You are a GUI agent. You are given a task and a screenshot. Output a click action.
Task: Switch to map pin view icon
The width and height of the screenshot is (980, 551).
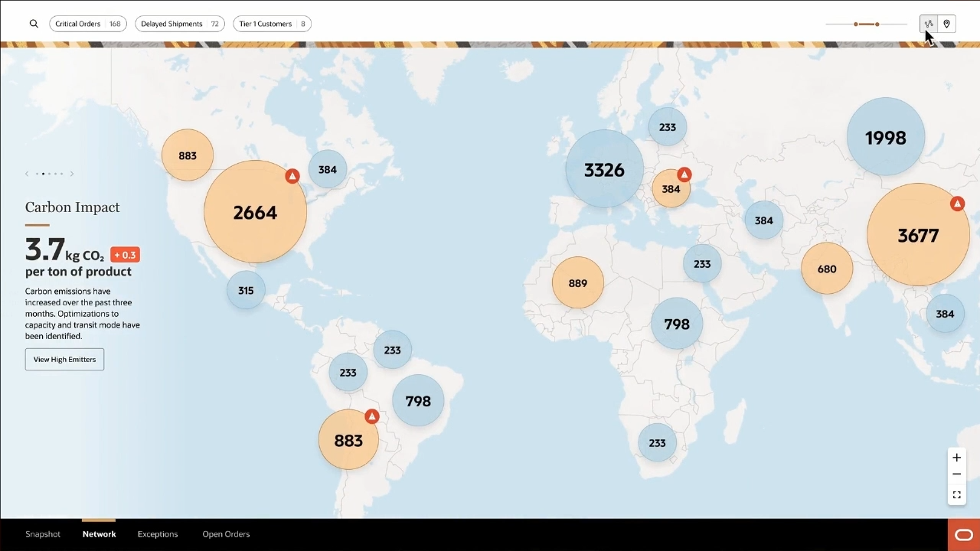[x=947, y=24]
